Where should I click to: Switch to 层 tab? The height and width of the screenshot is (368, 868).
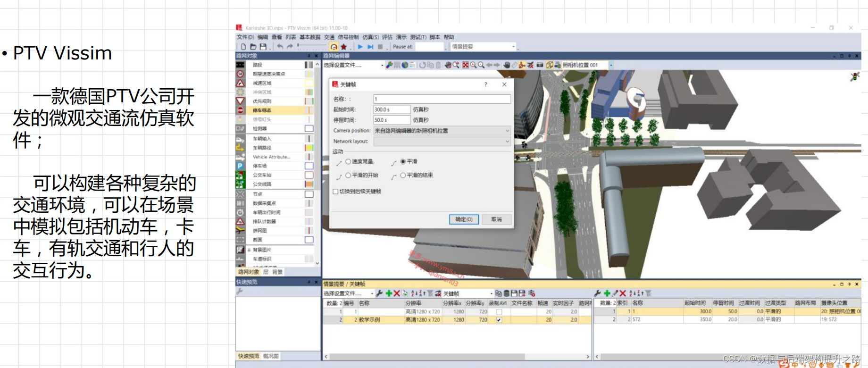tap(266, 272)
